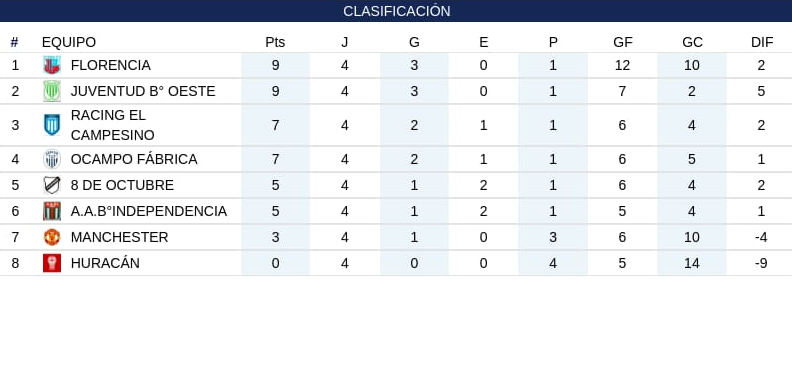Image resolution: width=792 pixels, height=391 pixels.
Task: Click the CLASIFICACIÓN title bar
Action: (x=396, y=11)
